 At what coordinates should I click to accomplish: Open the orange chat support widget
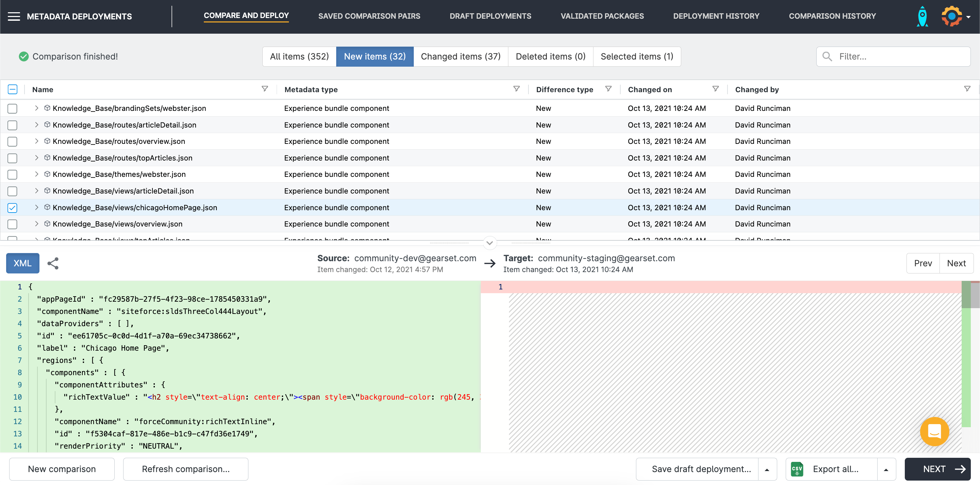coord(934,431)
